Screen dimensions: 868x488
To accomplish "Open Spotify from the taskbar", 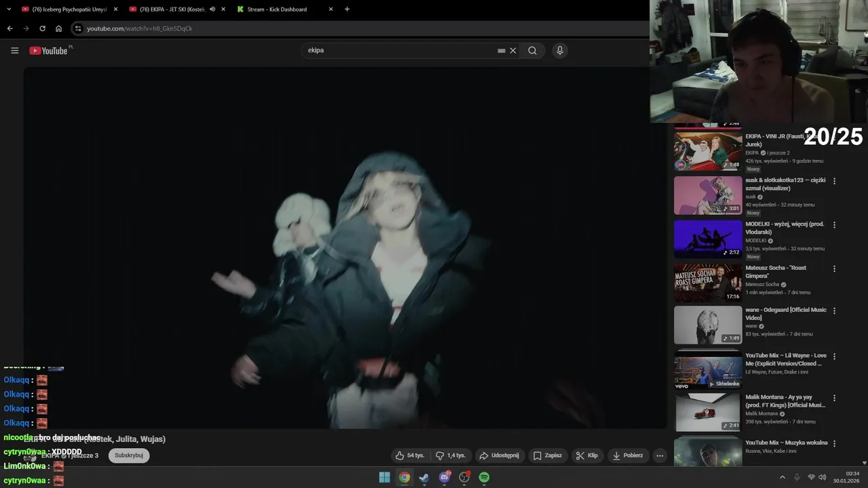I will point(484,477).
